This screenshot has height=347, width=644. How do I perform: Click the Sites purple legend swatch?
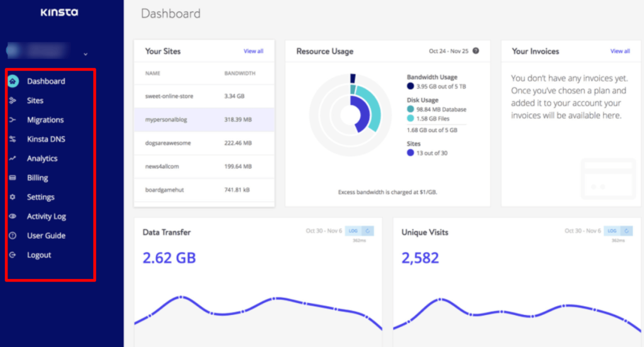click(x=410, y=153)
